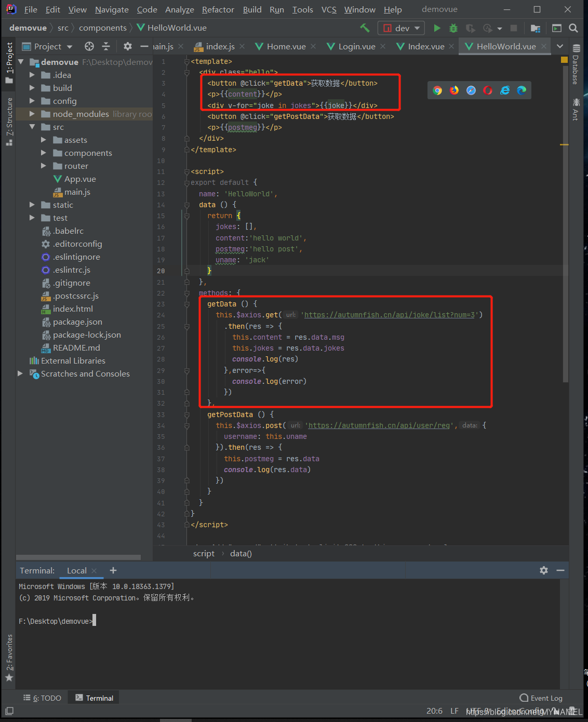This screenshot has width=588, height=722.
Task: Open the dev run configuration dropdown
Action: (401, 28)
